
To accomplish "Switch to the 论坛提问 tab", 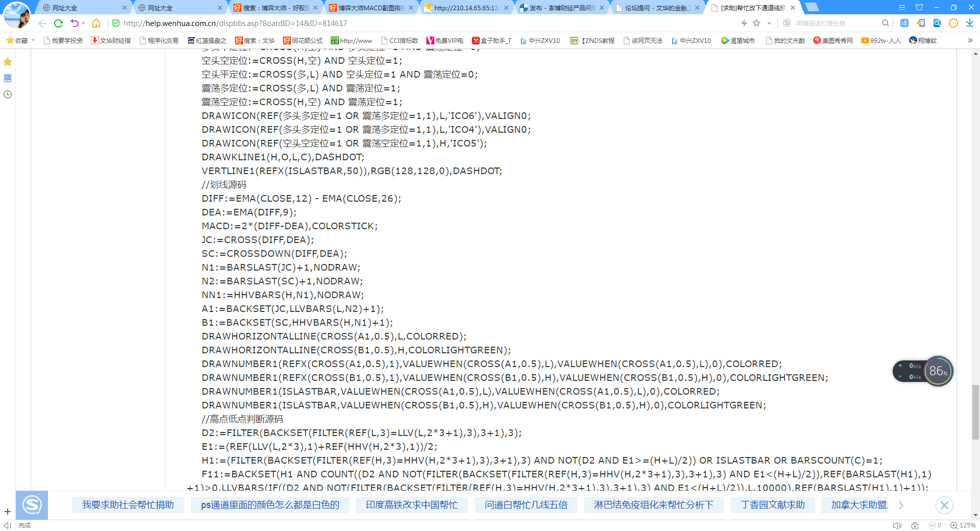I will [657, 8].
